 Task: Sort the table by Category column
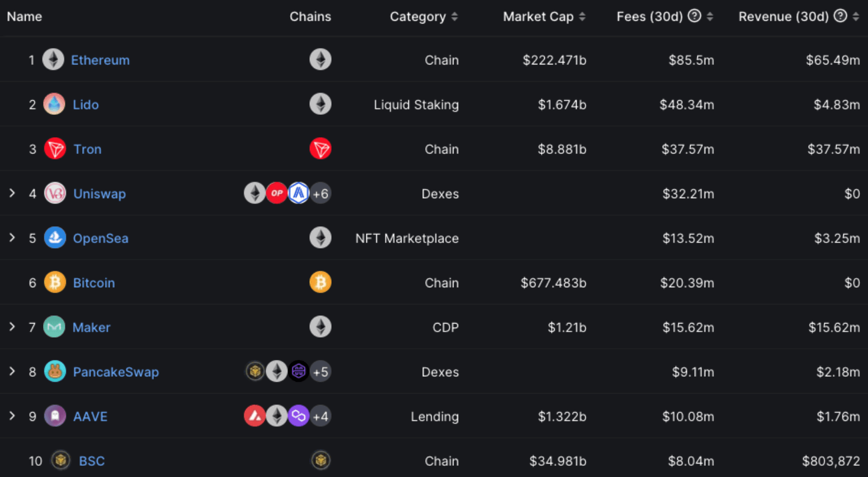[455, 17]
